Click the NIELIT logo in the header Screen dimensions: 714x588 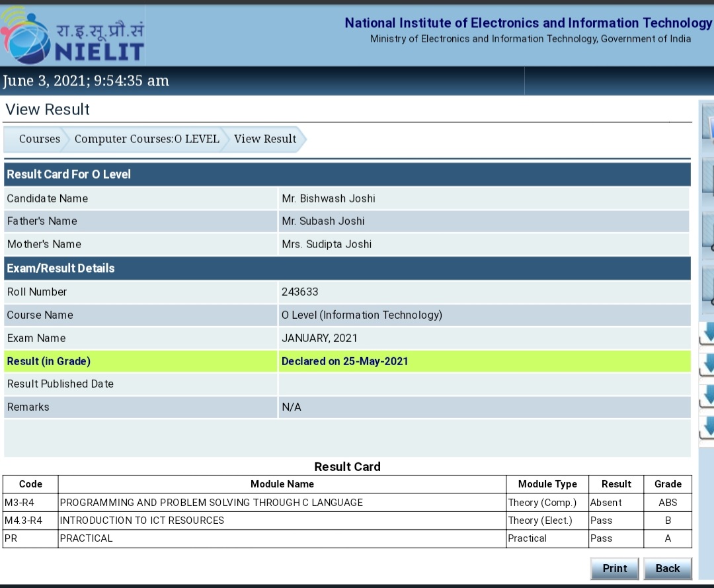(x=73, y=38)
